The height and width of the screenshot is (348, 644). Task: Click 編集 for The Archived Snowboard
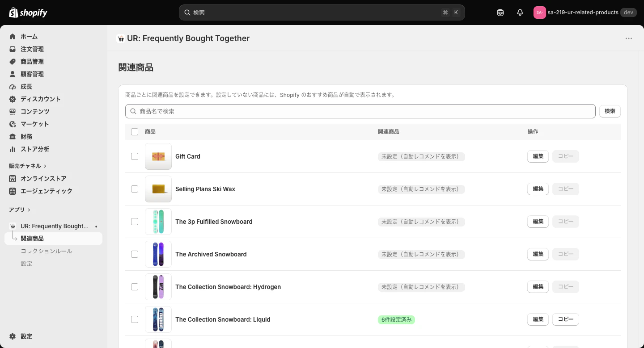point(538,254)
